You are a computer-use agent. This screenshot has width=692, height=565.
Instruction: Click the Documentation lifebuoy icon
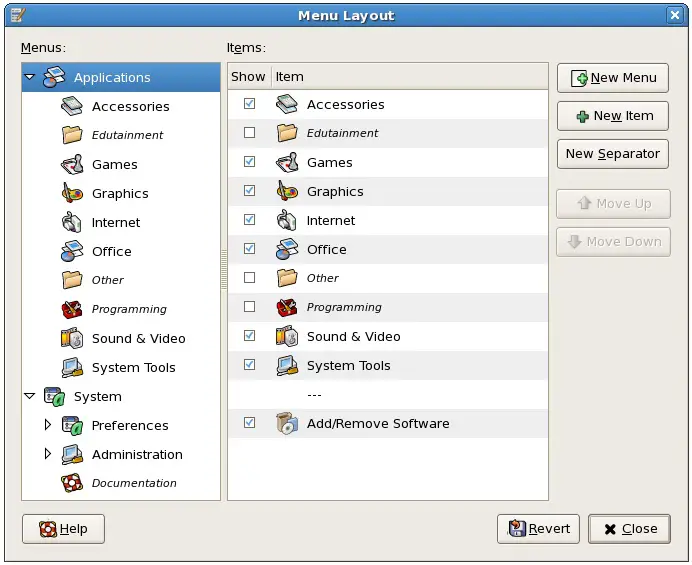pyautogui.click(x=72, y=483)
